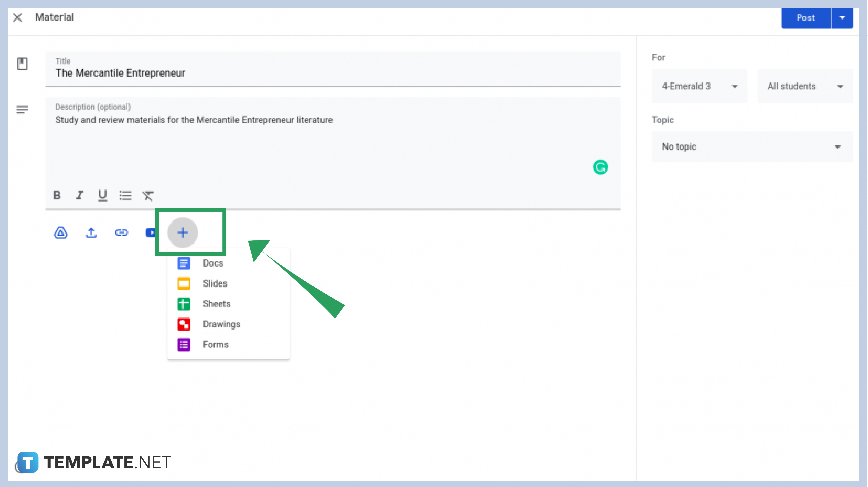Post the material
The height and width of the screenshot is (487, 868).
click(806, 18)
